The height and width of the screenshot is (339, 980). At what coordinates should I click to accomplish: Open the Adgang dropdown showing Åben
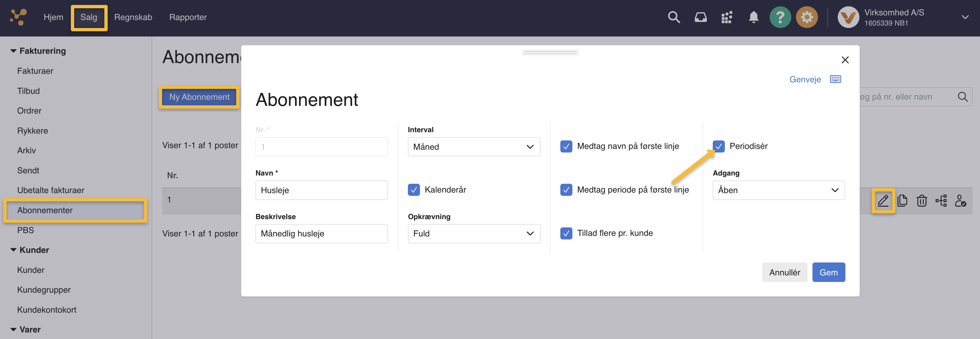click(x=778, y=190)
